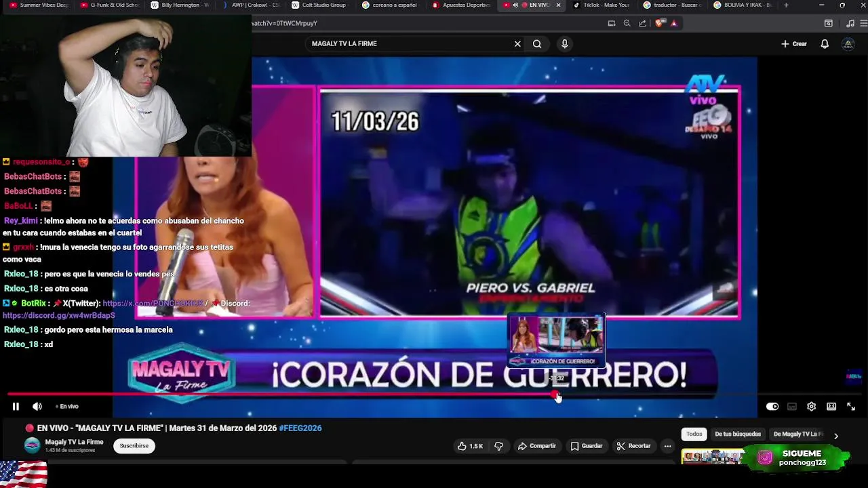
Task: Click the seek preview thumbnail above timeline
Action: pyautogui.click(x=556, y=341)
